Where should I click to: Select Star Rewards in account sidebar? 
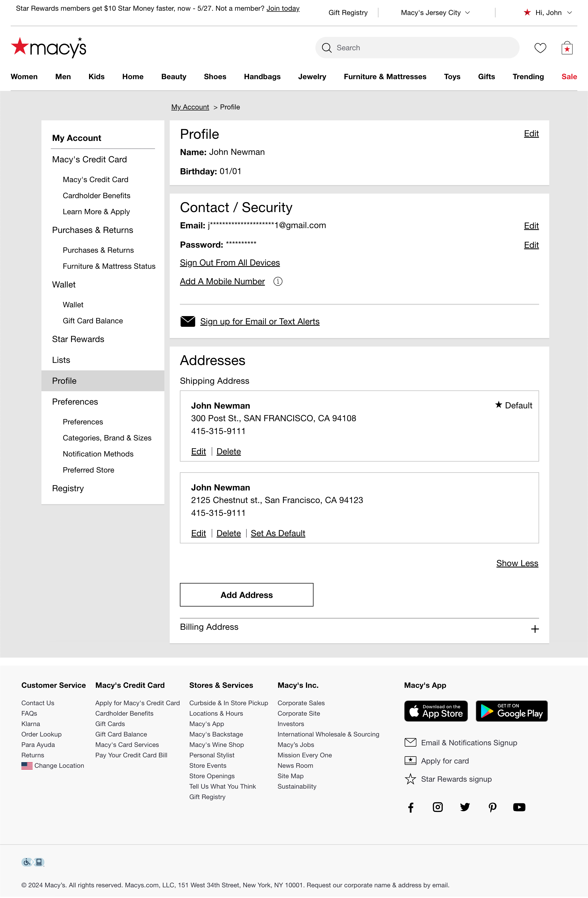(x=78, y=339)
